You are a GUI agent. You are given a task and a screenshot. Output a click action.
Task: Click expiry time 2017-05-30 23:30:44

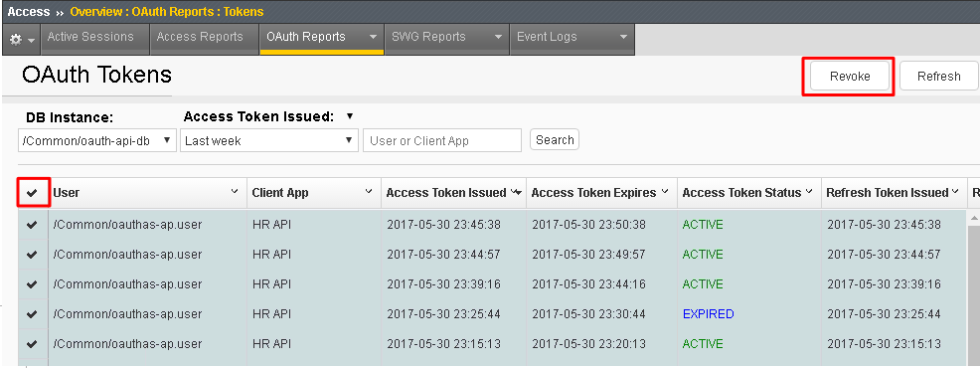[x=588, y=313]
